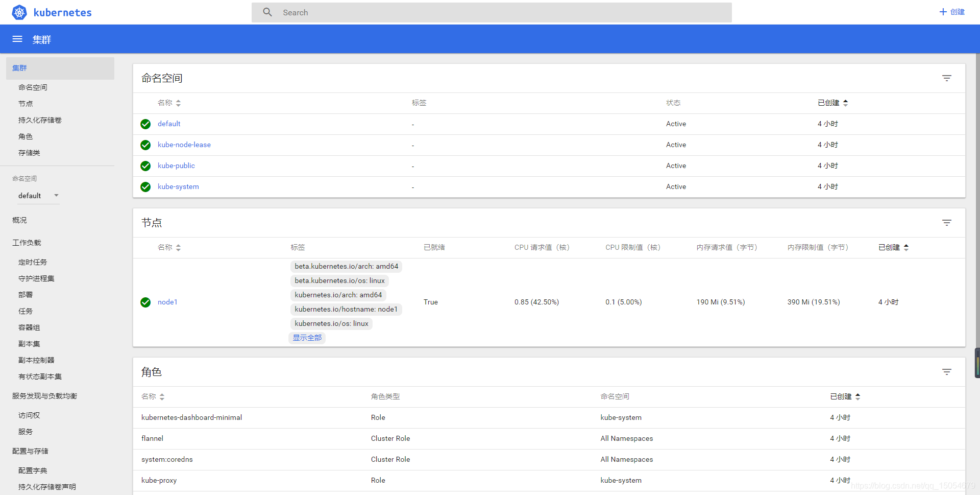Select 节点 sidebar item

click(x=26, y=104)
